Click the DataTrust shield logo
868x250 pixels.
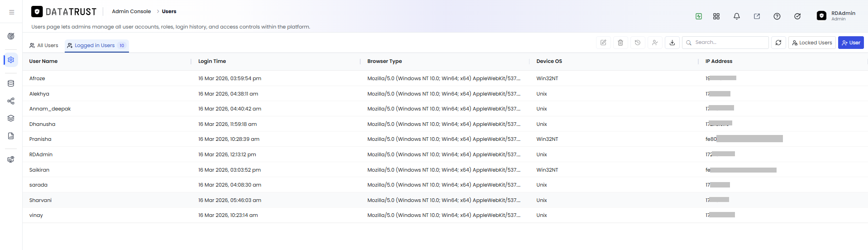click(x=37, y=12)
